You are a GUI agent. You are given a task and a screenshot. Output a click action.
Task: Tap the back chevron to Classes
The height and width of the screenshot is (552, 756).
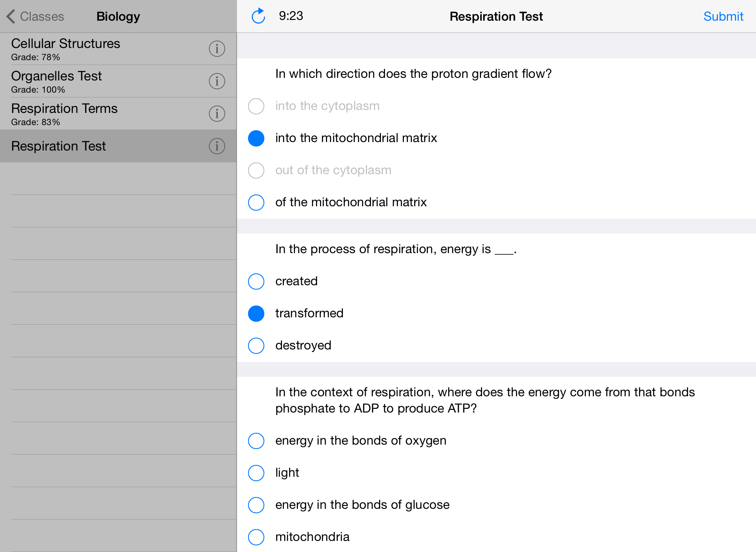pos(11,16)
